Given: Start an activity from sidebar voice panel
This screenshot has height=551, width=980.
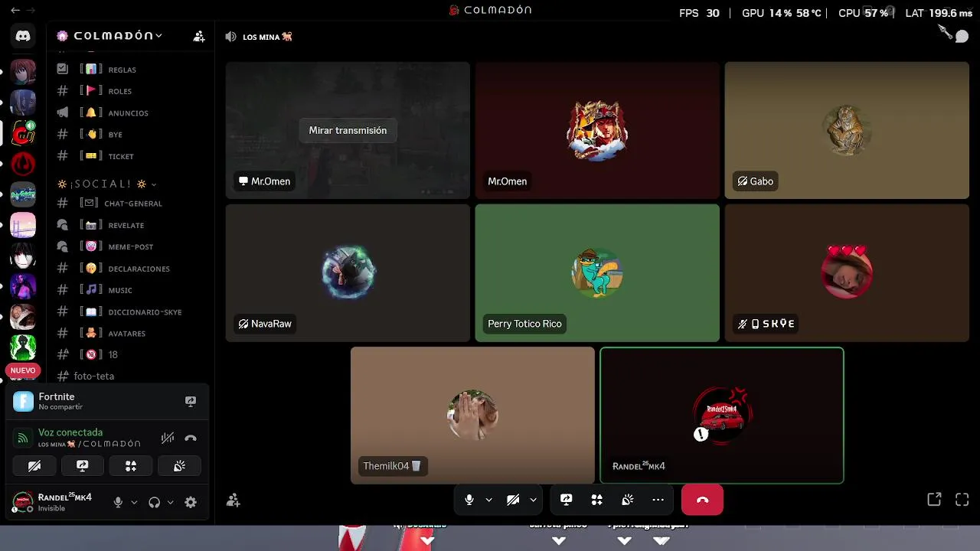Looking at the screenshot, I should click(x=131, y=466).
